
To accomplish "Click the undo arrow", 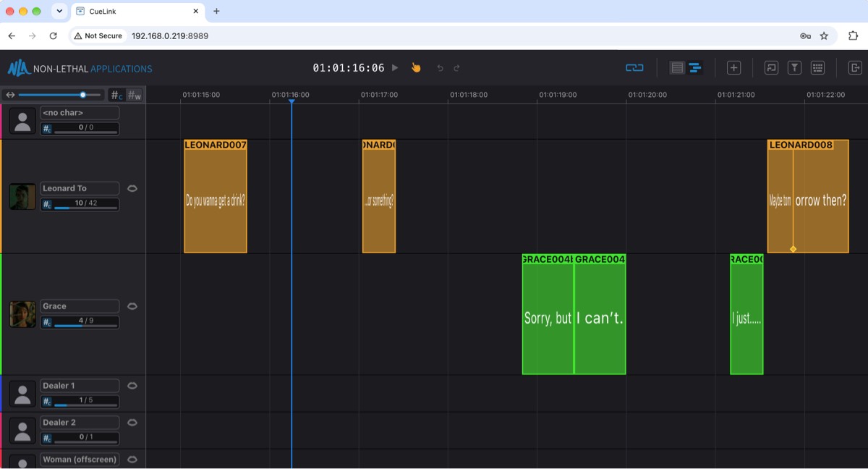I will point(440,68).
